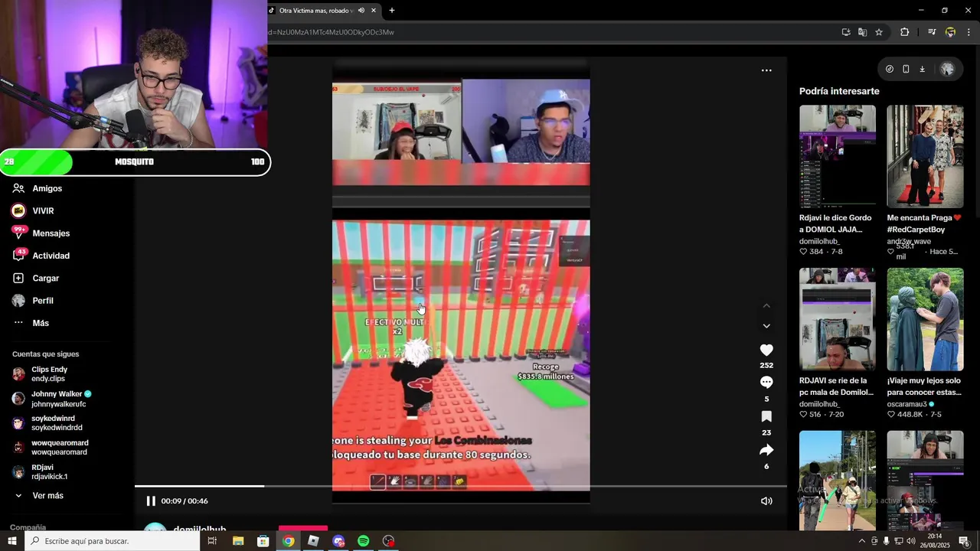Open the VIVIR live section
The height and width of the screenshot is (551, 980).
(x=43, y=210)
